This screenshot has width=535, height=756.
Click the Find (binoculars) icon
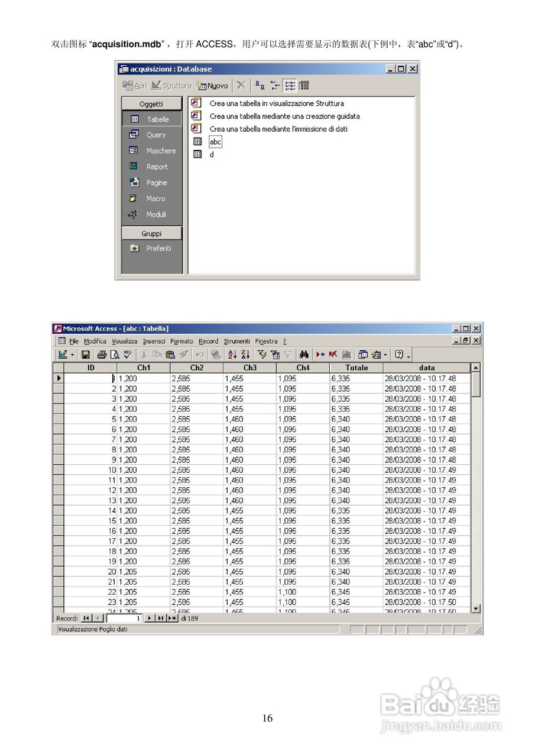tap(304, 354)
